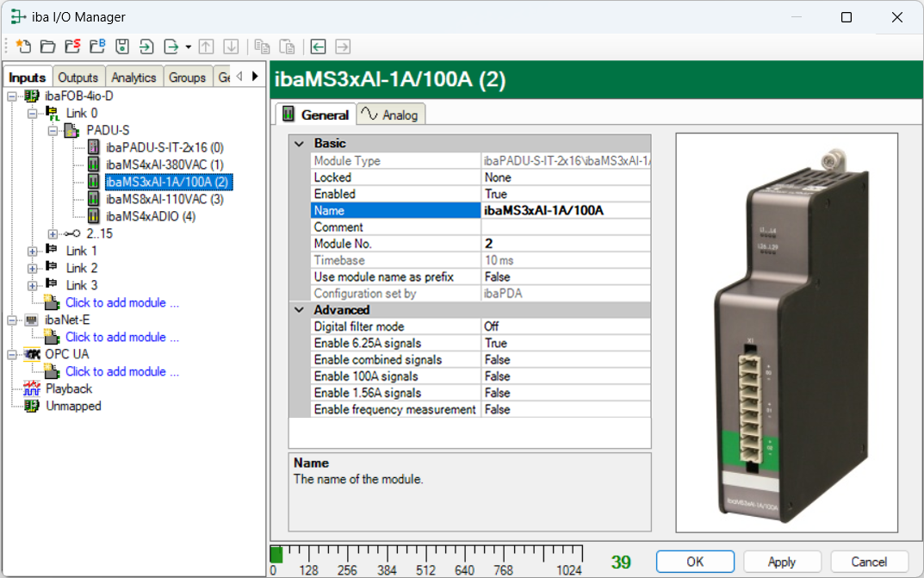
Task: Click the save-disk toolbar icon
Action: [122, 47]
